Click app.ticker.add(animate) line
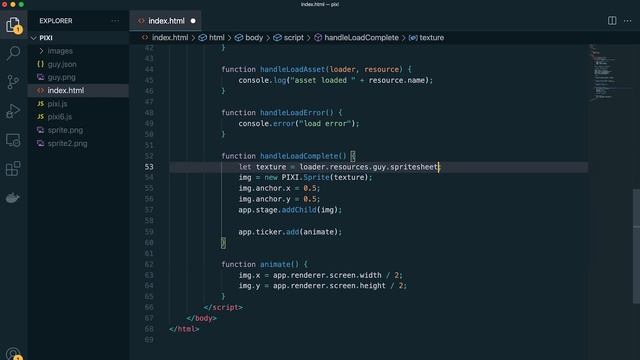This screenshot has height=360, width=640. (290, 231)
